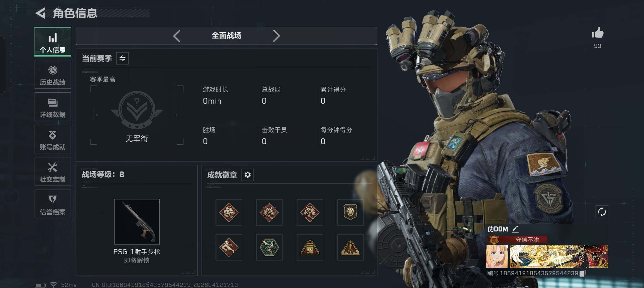Open the 全面战场 mode selector label
The height and width of the screenshot is (288, 644).
pos(226,35)
